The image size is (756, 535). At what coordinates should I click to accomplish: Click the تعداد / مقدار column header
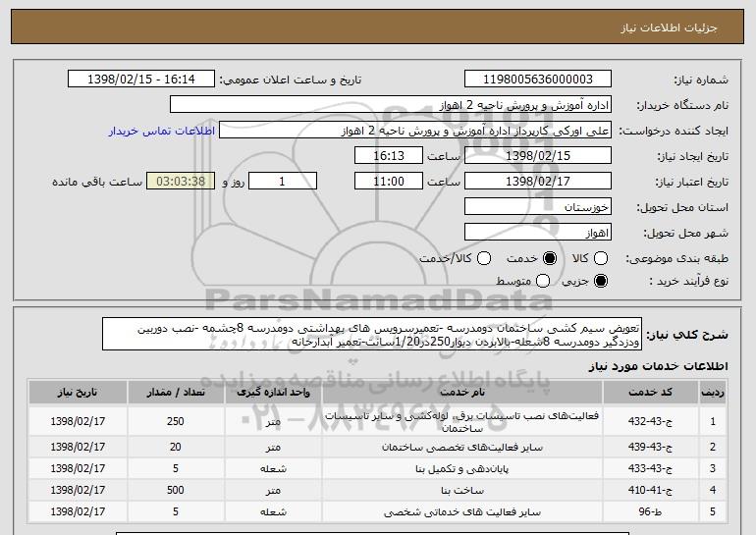176,393
